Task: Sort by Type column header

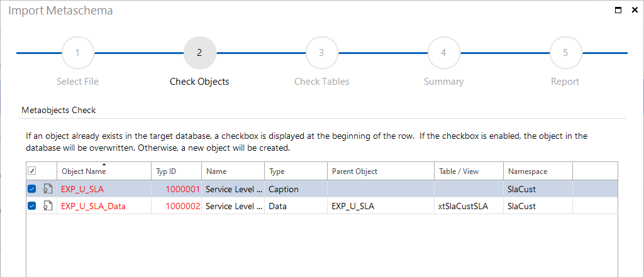Action: pos(296,171)
